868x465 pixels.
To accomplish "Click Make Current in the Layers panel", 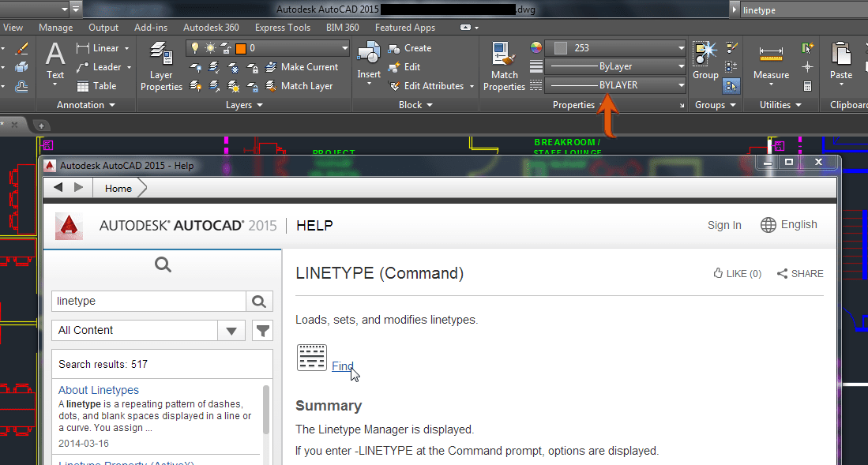I will 302,67.
